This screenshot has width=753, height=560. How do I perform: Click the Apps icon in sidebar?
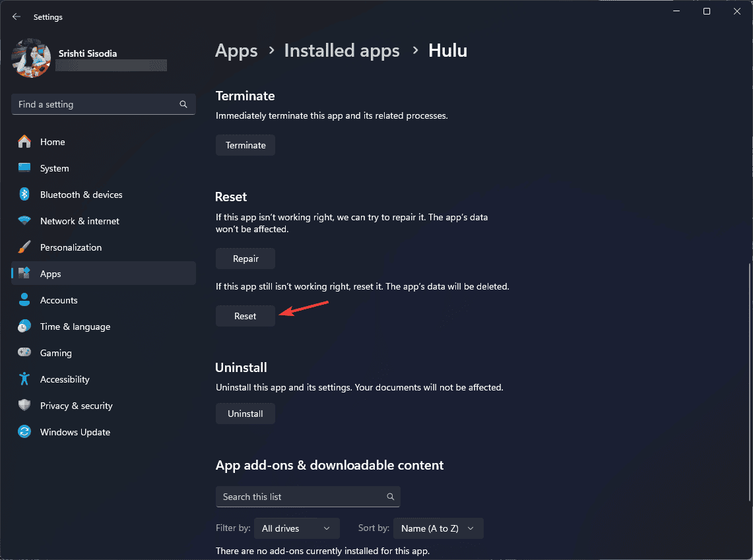click(24, 273)
